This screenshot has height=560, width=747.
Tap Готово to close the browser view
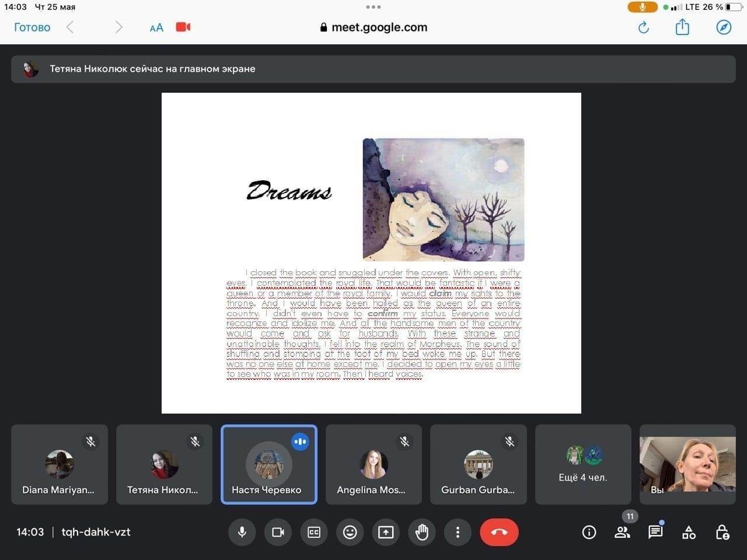click(32, 27)
